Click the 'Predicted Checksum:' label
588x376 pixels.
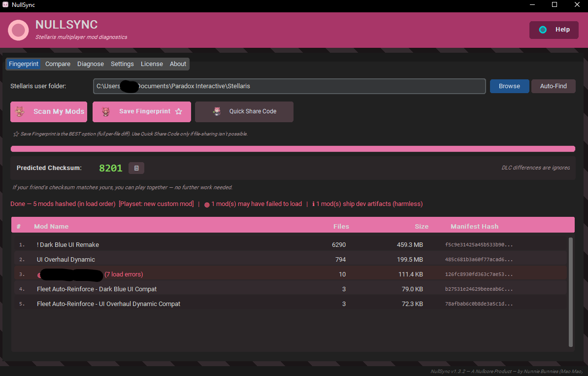pyautogui.click(x=49, y=168)
